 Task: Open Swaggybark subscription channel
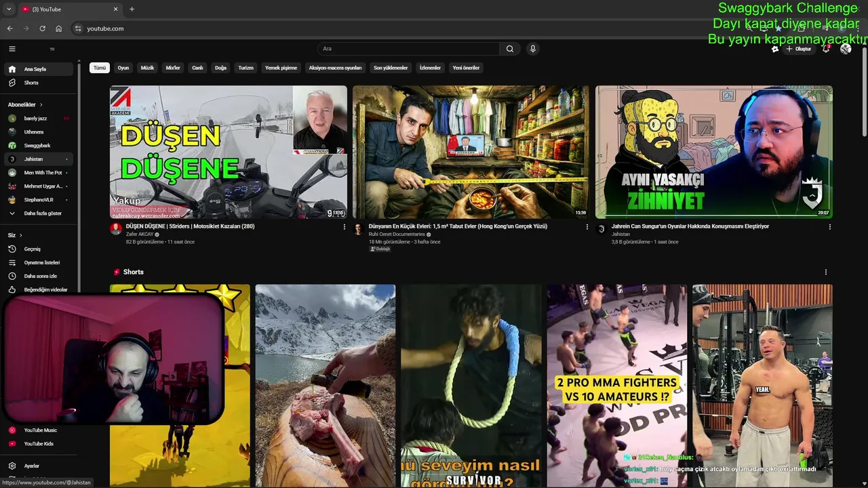(x=39, y=146)
